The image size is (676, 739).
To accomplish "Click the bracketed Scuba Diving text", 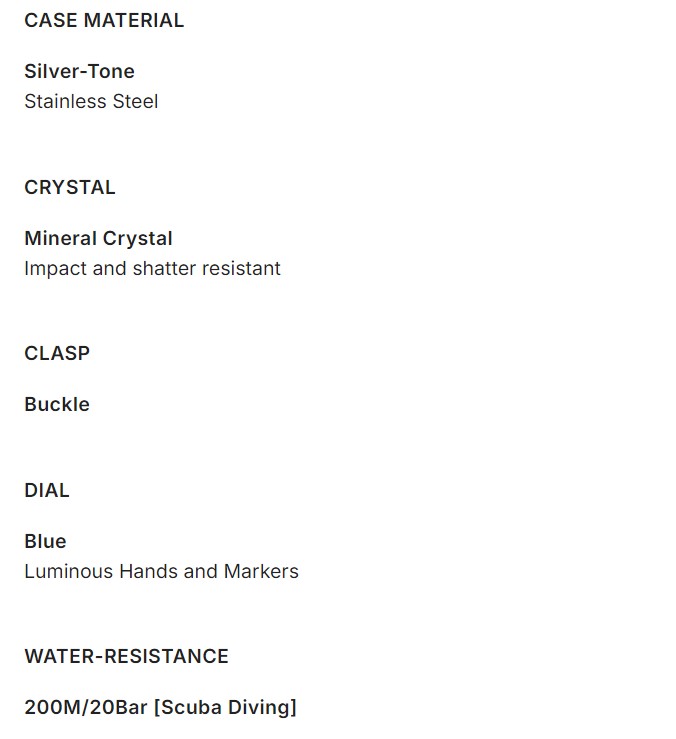I will click(x=225, y=707).
